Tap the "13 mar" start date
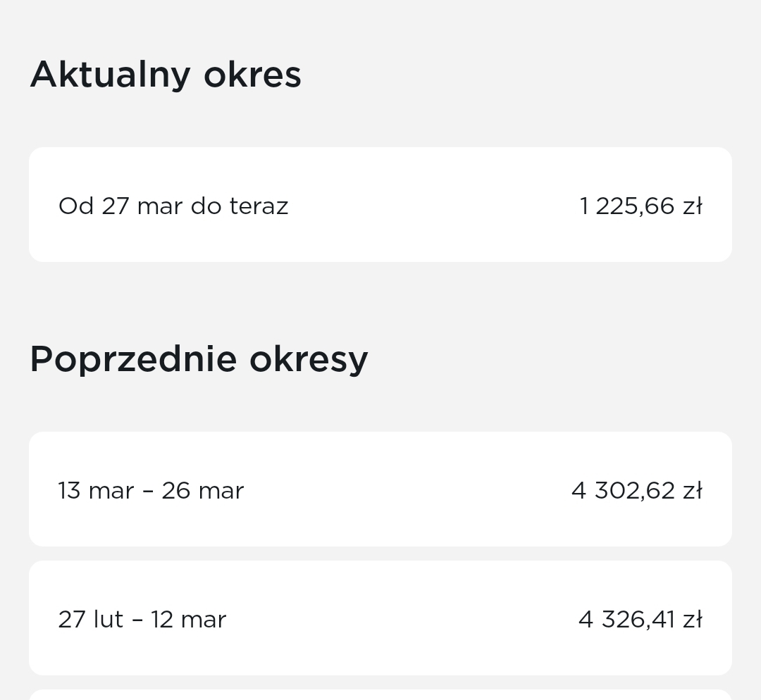The width and height of the screenshot is (761, 700). coord(96,491)
